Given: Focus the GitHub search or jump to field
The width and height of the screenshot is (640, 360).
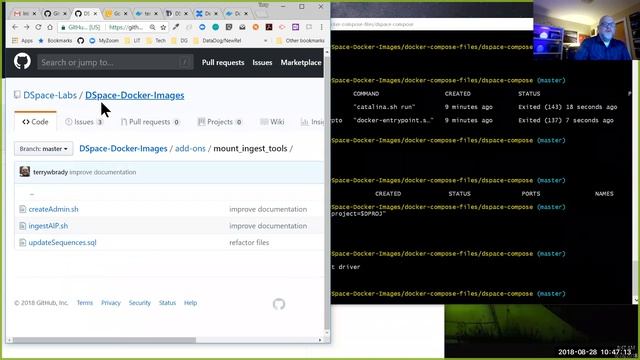Looking at the screenshot, I should (x=115, y=62).
